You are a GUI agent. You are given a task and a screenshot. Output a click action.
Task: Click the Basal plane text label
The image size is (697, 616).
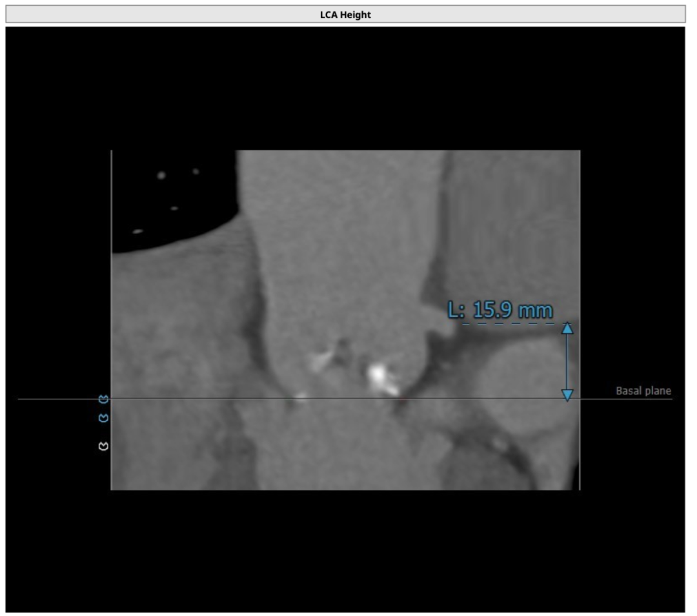click(643, 391)
